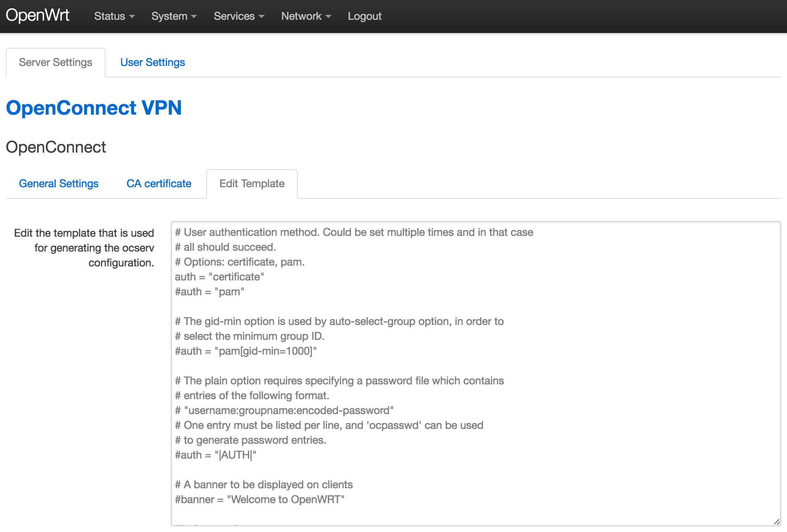This screenshot has width=787, height=532.
Task: Select the Server Settings tab
Action: click(x=56, y=62)
